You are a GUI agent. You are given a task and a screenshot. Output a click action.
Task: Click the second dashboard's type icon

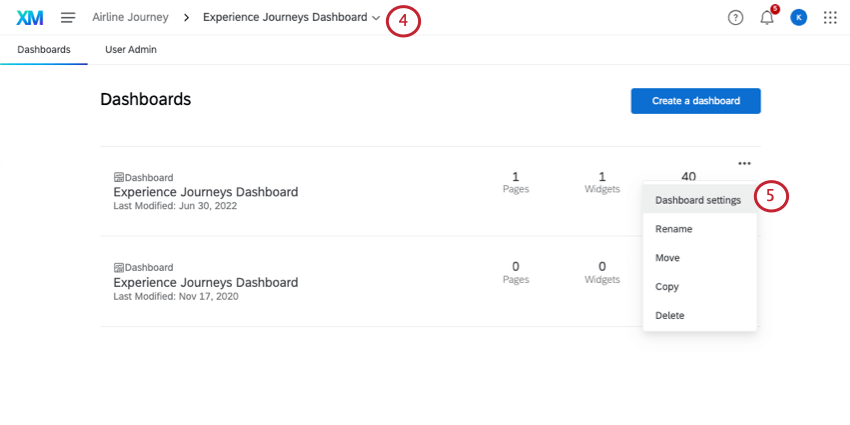(119, 268)
